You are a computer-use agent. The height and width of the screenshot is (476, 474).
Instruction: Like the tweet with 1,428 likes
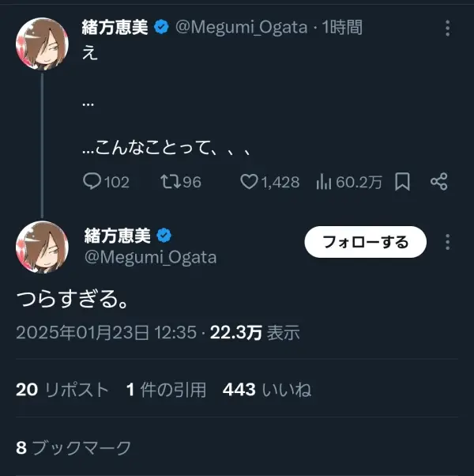(270, 182)
